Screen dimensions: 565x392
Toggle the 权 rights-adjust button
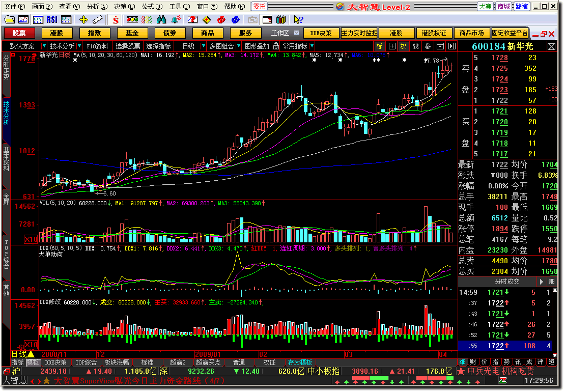[x=404, y=46]
